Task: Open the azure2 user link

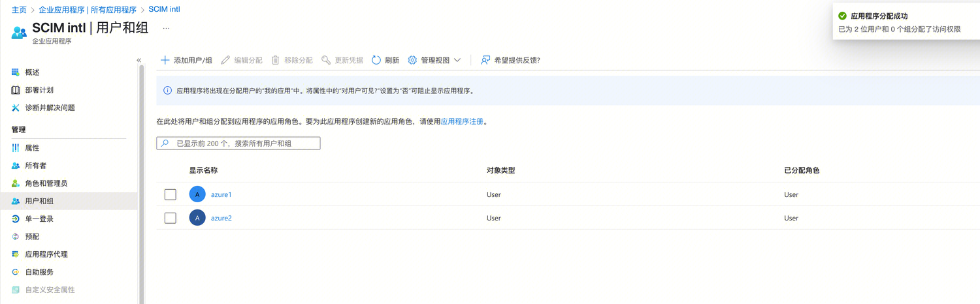Action: click(221, 218)
